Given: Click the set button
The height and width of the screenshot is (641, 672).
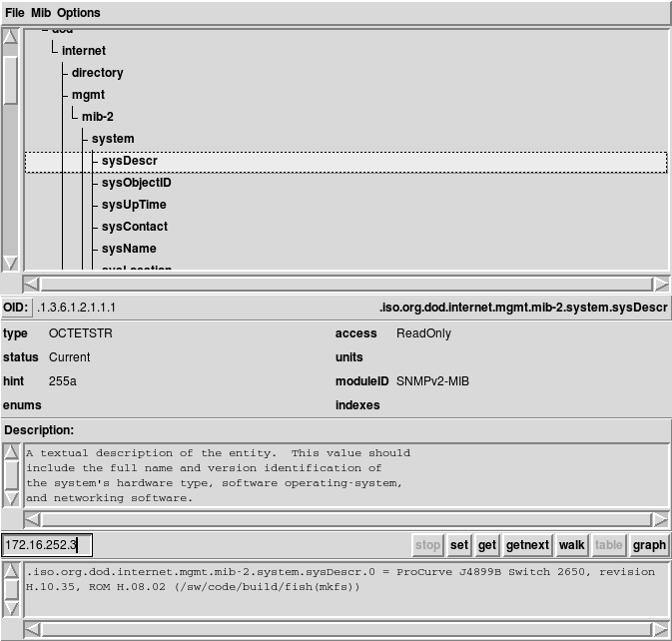Looking at the screenshot, I should tap(458, 545).
